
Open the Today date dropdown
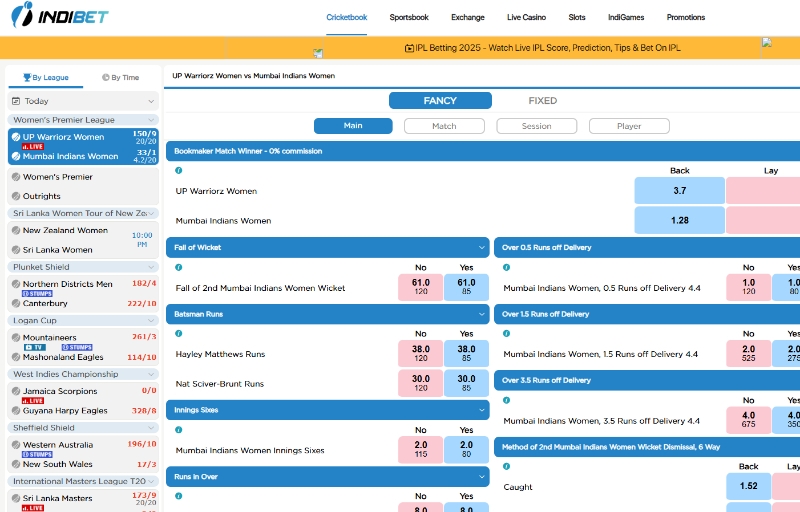tap(83, 101)
